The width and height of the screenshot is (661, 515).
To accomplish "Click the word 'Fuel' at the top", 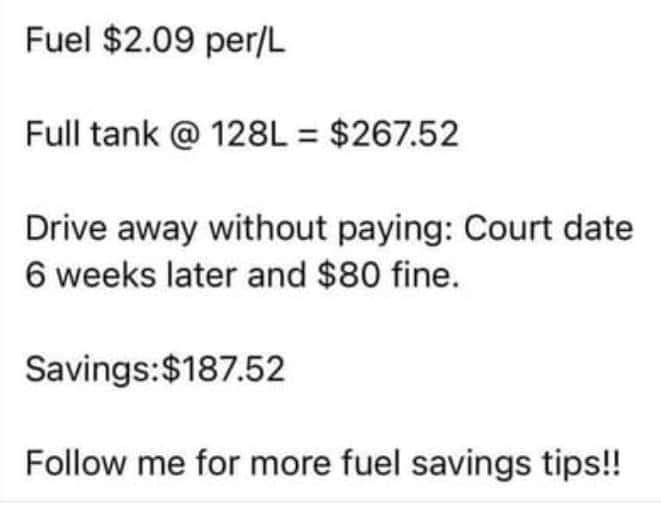I will (58, 40).
